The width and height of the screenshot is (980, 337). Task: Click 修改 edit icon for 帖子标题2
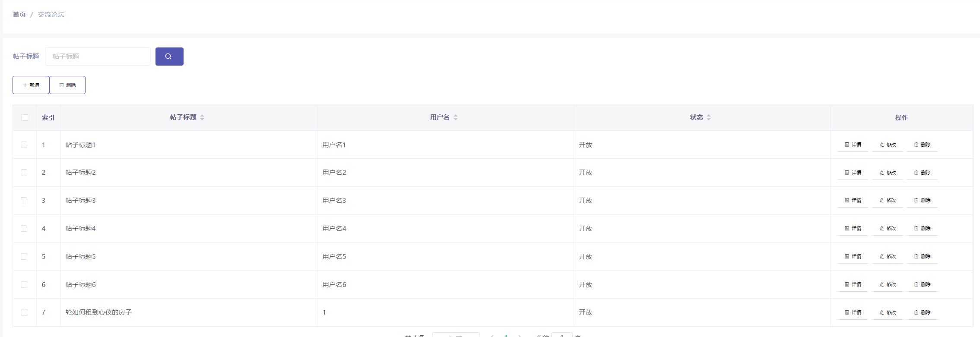887,173
